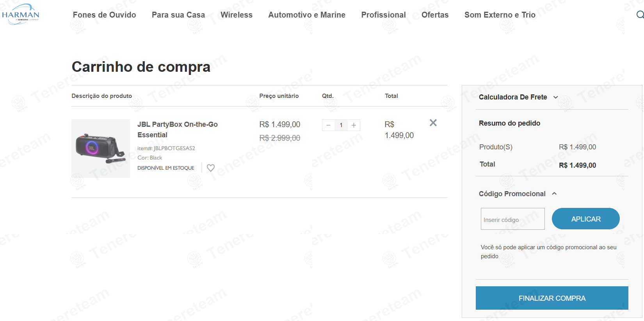Open Automotivo e Marine menu
Viewport: 644px width, 321px height.
click(306, 15)
